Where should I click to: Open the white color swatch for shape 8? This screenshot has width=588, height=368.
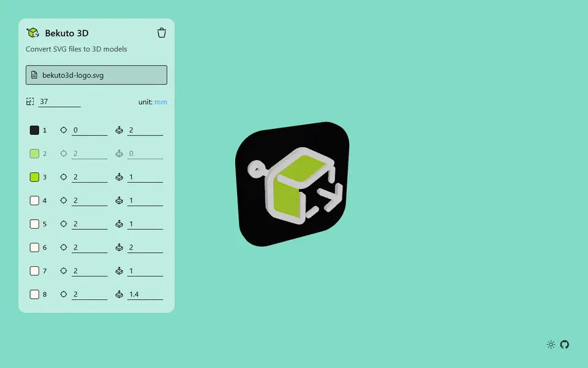coord(34,294)
